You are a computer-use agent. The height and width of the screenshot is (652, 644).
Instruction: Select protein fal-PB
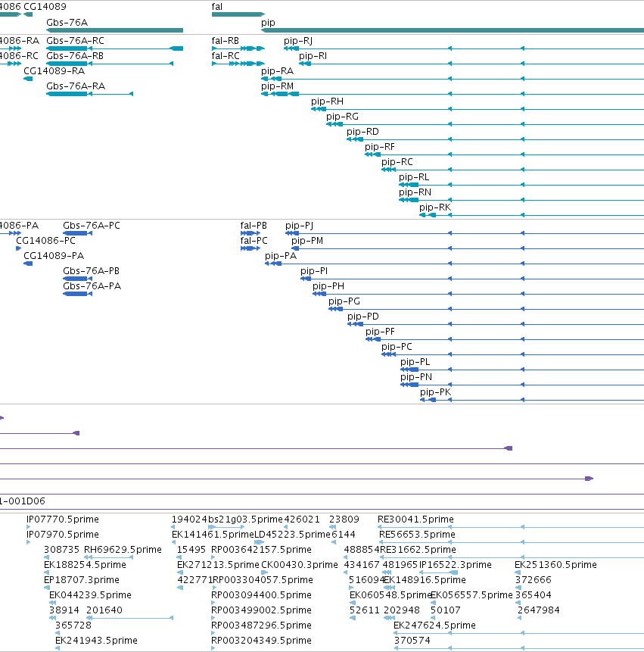(x=254, y=226)
